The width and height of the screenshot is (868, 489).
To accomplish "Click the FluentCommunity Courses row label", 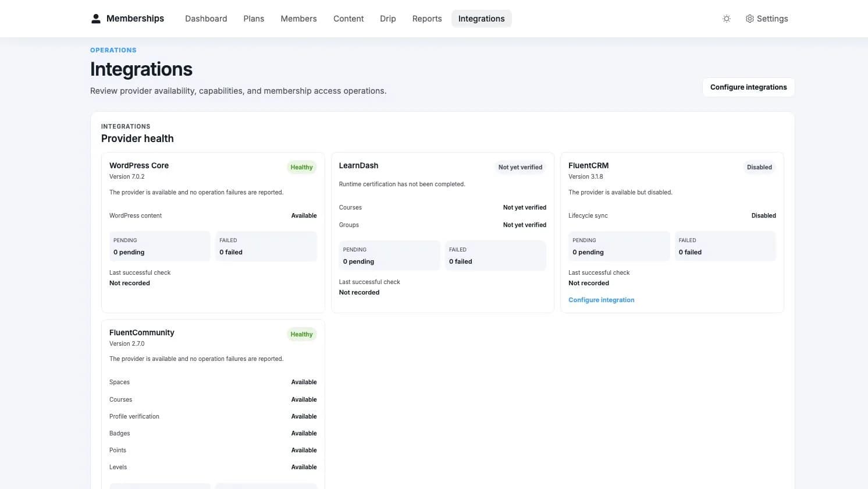I will [x=120, y=399].
